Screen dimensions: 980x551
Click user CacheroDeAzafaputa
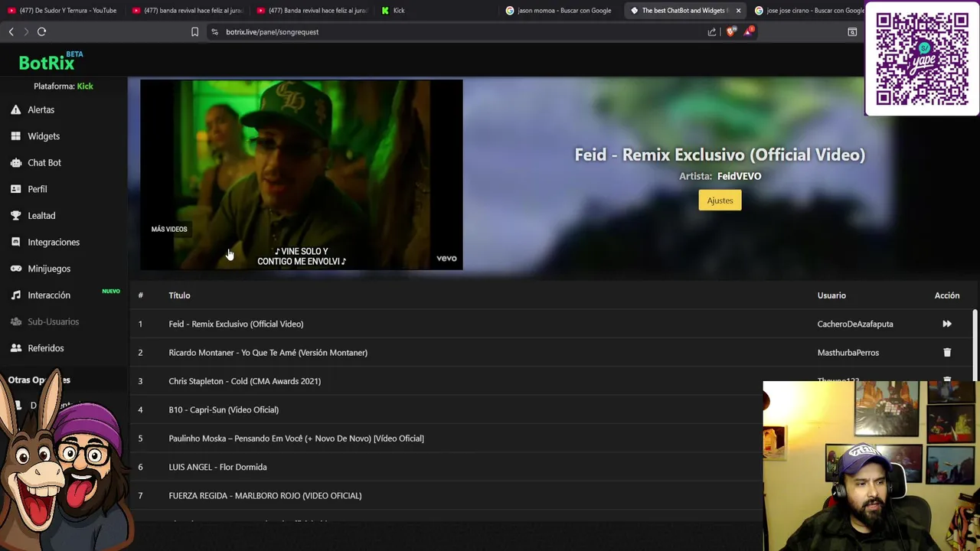tap(855, 324)
